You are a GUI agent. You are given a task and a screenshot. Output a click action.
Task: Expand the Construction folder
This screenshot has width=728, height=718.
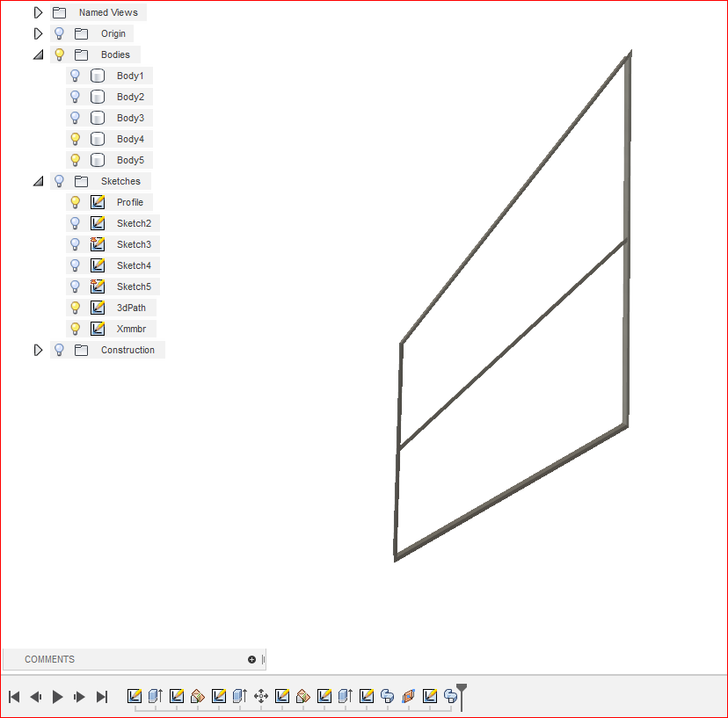click(x=38, y=350)
